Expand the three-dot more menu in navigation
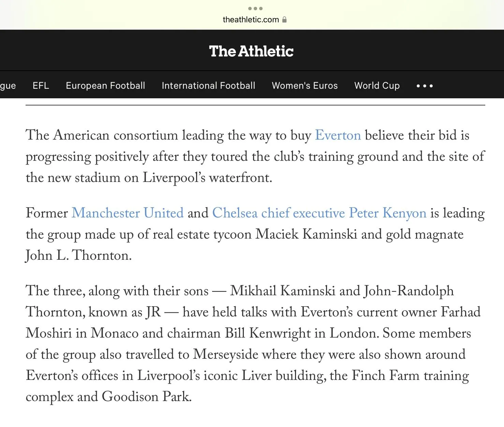This screenshot has height=427, width=504. click(425, 86)
